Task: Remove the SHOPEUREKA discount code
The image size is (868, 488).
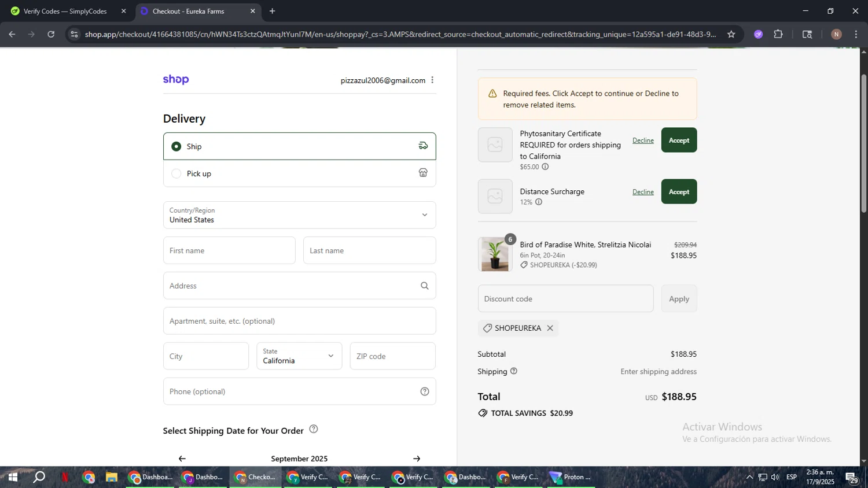Action: point(550,328)
